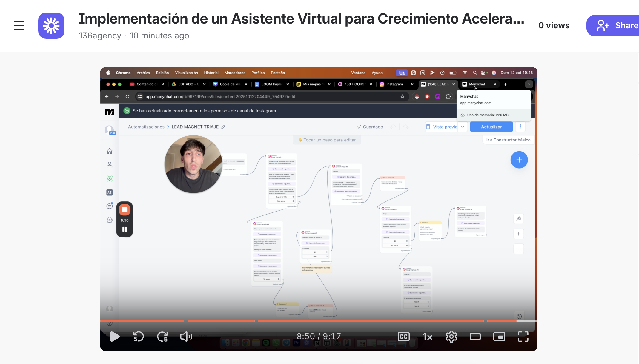Click the blue plus button in canvas
Viewport: 639px width, 364px height.
click(x=519, y=160)
